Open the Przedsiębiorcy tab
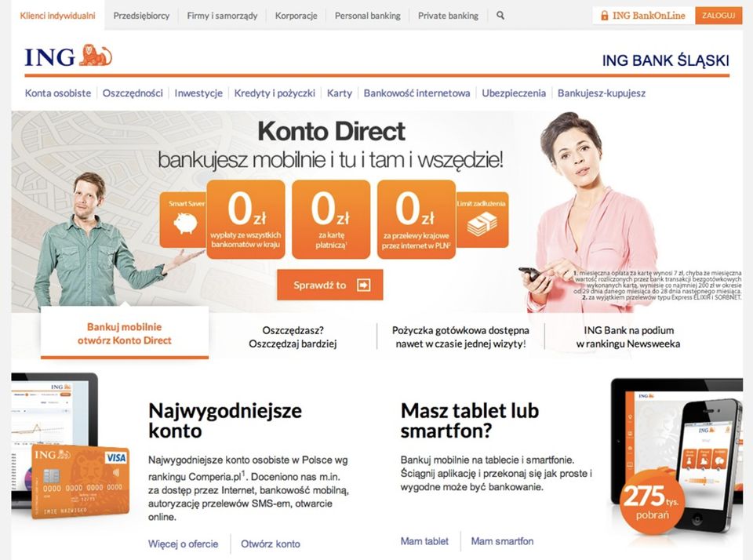 pyautogui.click(x=141, y=16)
